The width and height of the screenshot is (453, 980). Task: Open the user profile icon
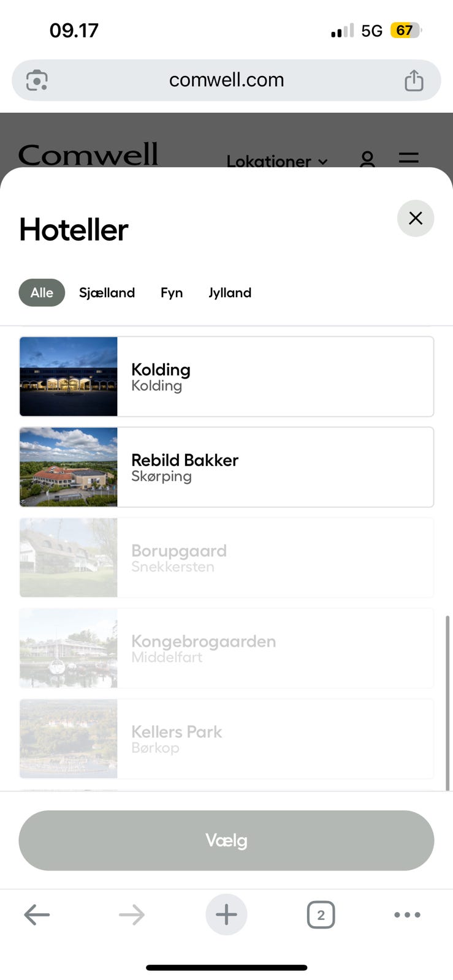[367, 160]
